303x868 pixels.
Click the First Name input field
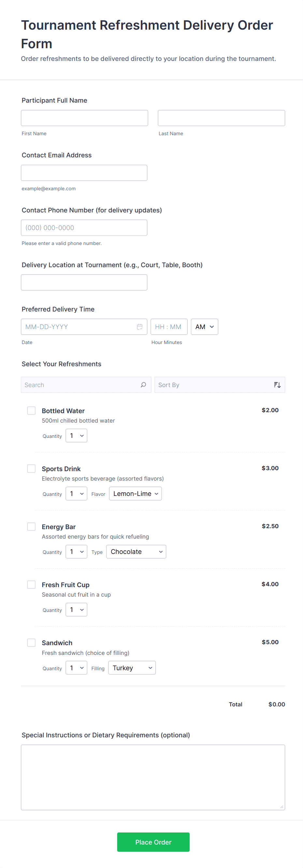tap(84, 118)
